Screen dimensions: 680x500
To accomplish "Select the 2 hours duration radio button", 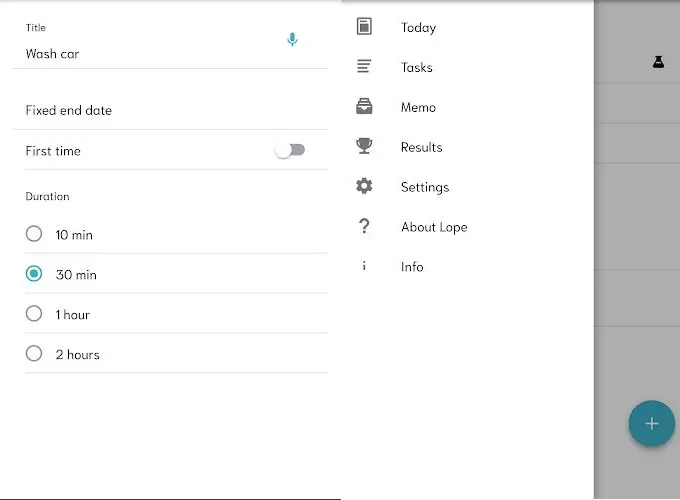I will [34, 353].
